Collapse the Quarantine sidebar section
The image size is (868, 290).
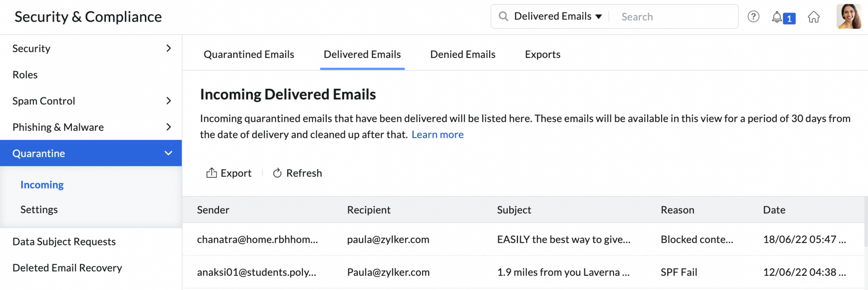coord(168,153)
